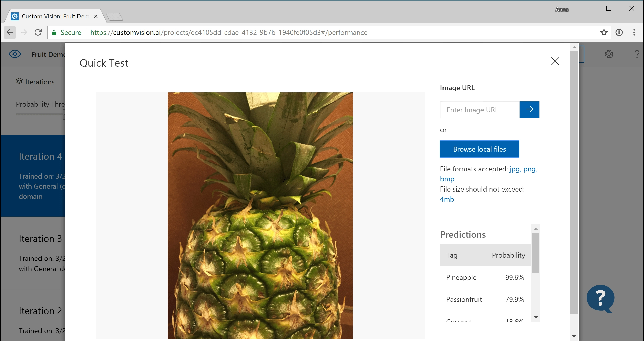Click the pineapple image thumbnail

click(260, 213)
